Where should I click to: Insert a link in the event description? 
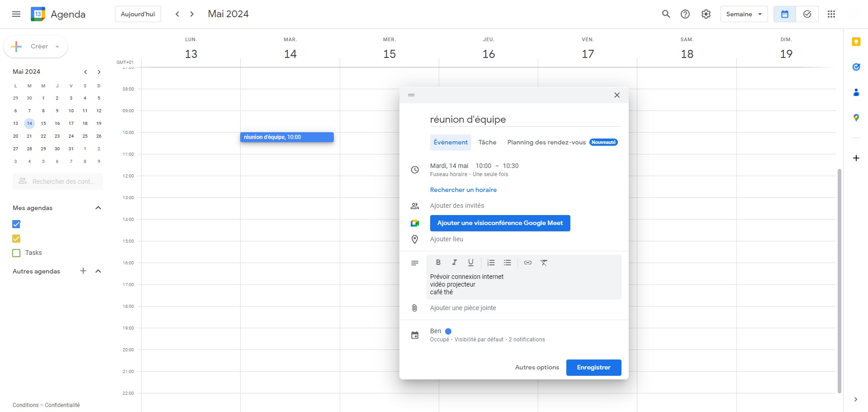click(527, 263)
